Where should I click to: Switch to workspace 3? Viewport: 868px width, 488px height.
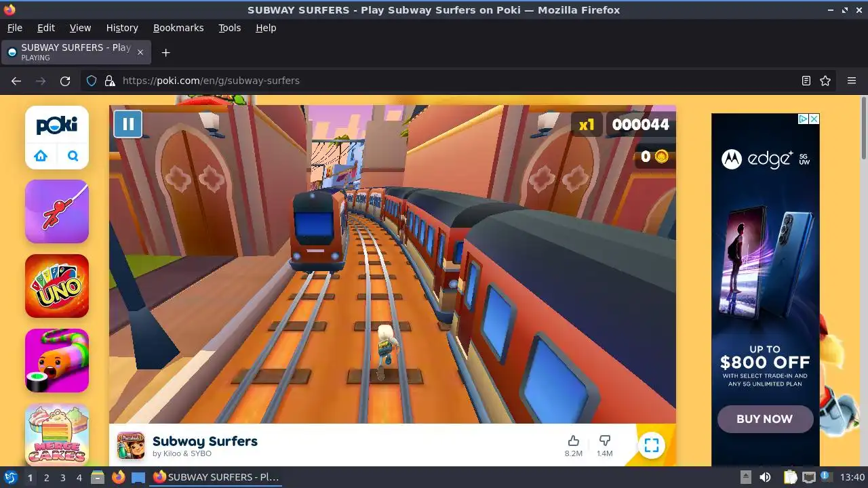62,477
